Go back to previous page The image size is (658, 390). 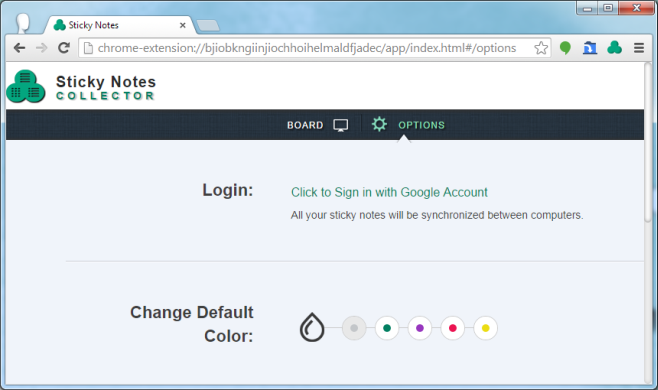pos(19,48)
